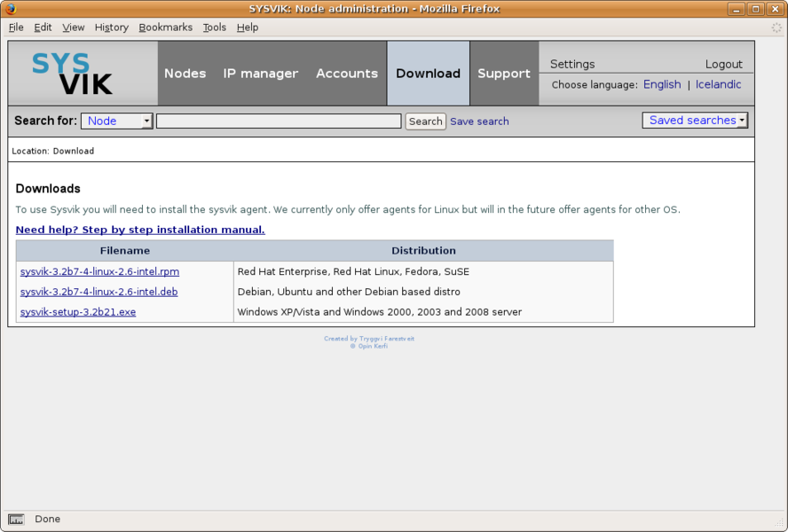The image size is (788, 532).
Task: Open the Saved searches dropdown
Action: (x=695, y=120)
